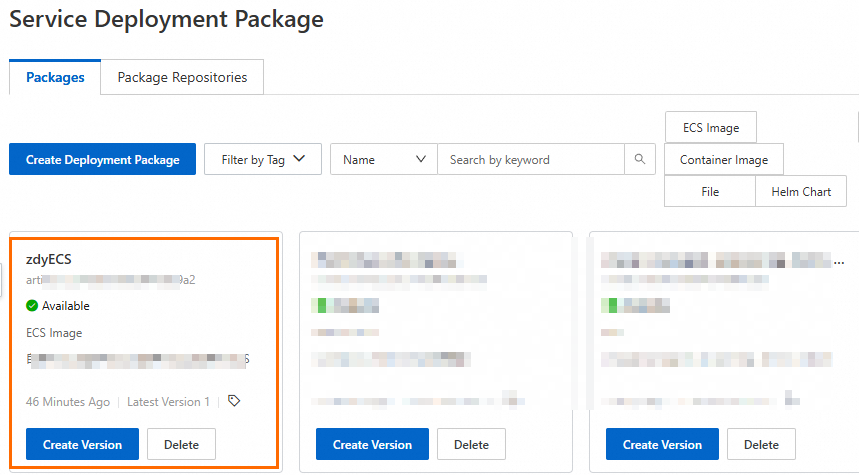Select the Container Image type filter
859x475 pixels.
click(x=724, y=160)
